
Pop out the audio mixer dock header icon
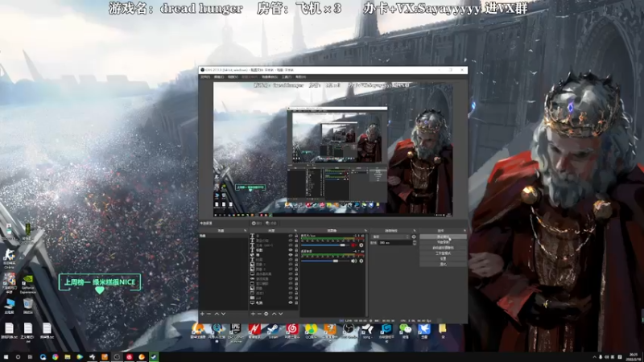(x=365, y=231)
